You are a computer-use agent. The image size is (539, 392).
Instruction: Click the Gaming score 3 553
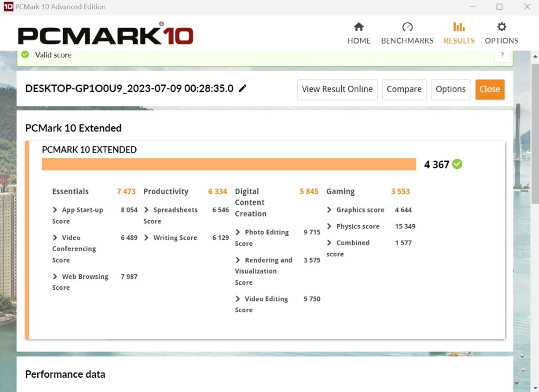coord(401,192)
